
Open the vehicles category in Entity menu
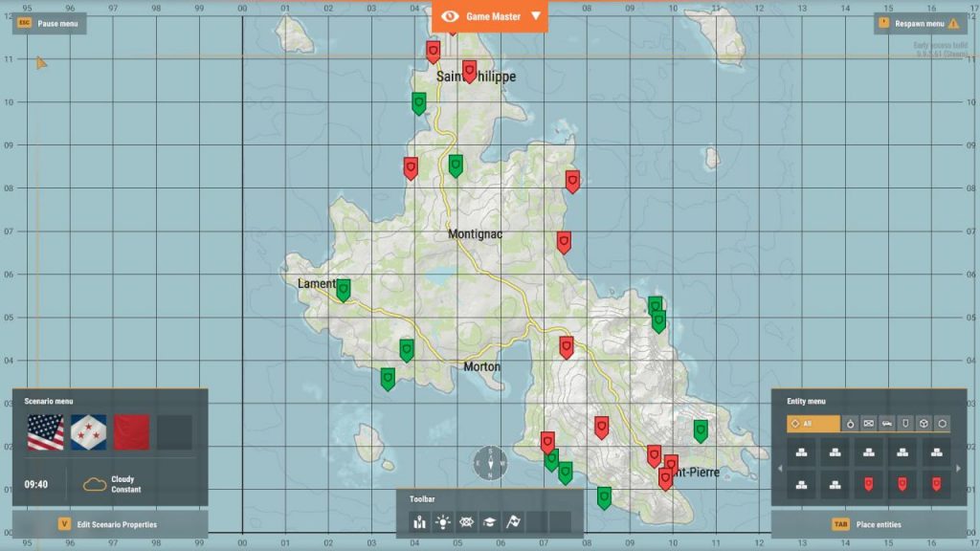(x=887, y=423)
